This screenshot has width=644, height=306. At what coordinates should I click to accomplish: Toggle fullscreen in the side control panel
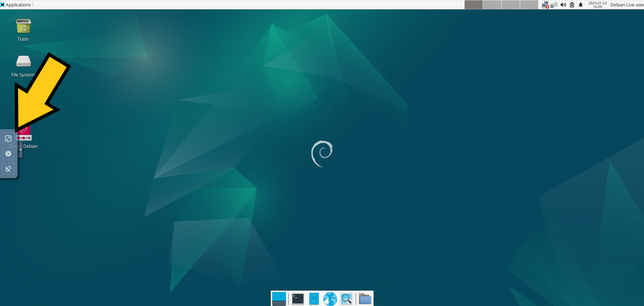8,138
